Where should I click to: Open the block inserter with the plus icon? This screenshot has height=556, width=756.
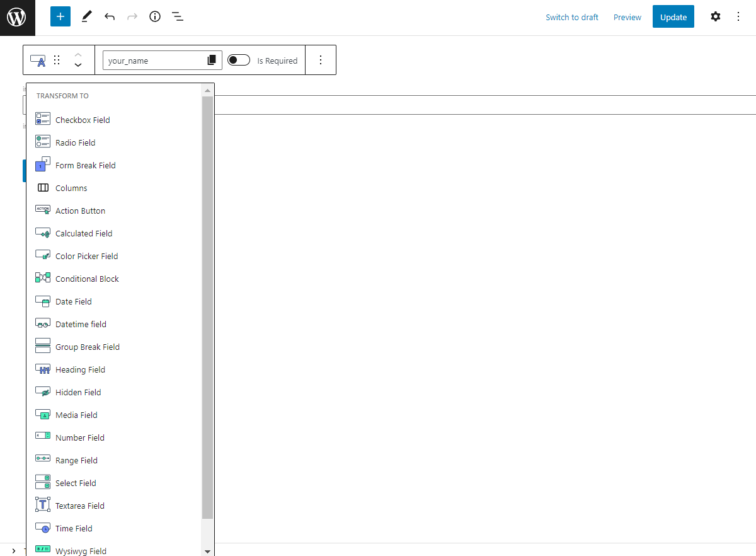pos(60,16)
